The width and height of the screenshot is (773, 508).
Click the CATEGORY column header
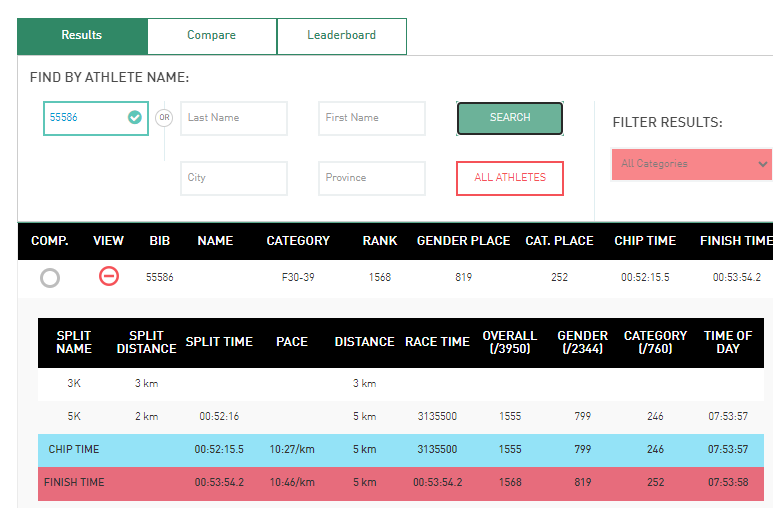[298, 241]
